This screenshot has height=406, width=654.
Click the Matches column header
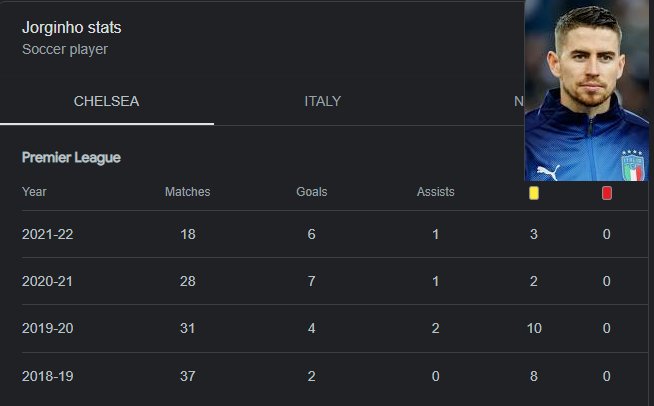coord(187,192)
